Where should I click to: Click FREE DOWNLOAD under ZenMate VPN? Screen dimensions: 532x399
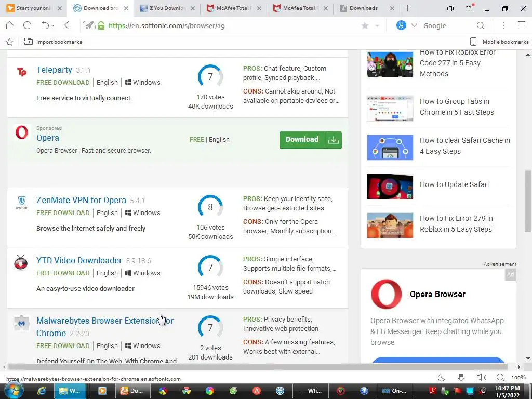63,212
